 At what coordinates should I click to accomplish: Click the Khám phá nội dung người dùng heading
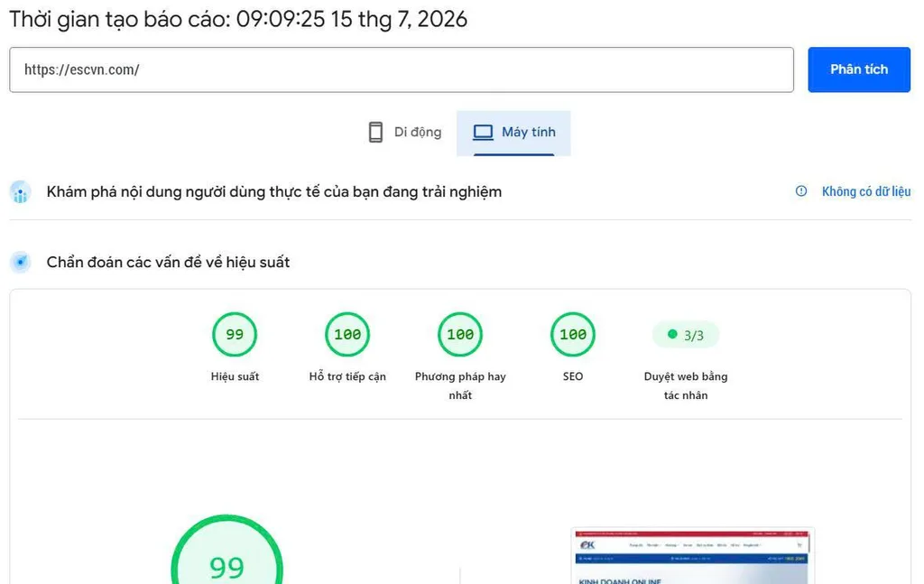tap(274, 192)
